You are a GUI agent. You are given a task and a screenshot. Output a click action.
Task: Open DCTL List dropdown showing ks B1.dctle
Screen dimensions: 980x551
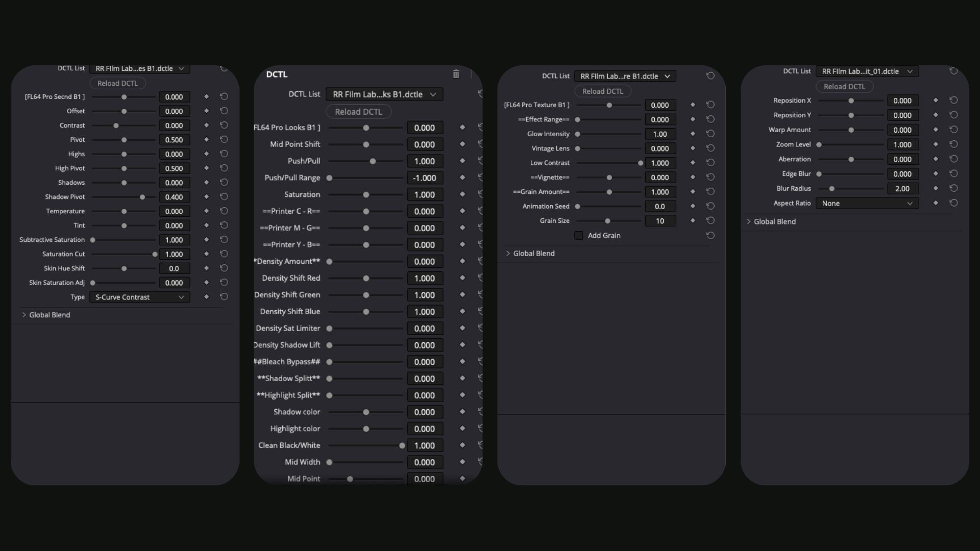coord(384,94)
